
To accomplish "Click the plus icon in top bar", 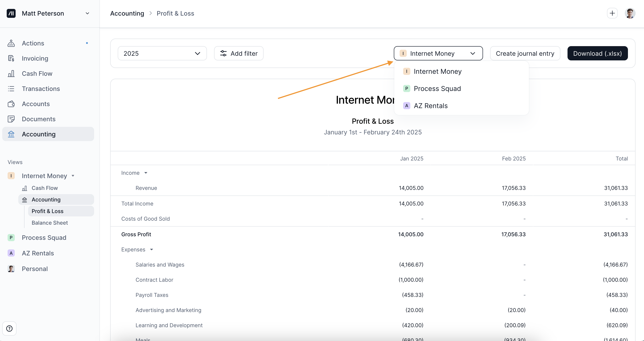I will pyautogui.click(x=612, y=13).
